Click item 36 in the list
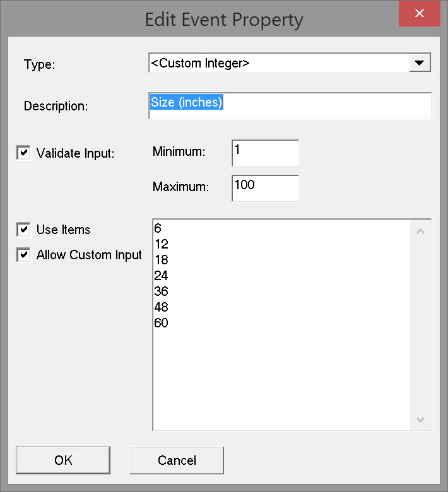The width and height of the screenshot is (448, 492). pos(161,291)
